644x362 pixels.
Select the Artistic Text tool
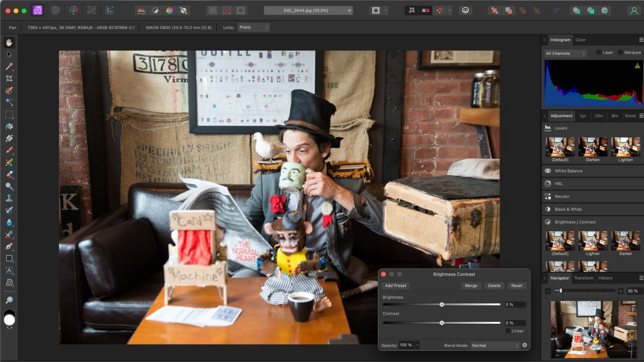[9, 270]
